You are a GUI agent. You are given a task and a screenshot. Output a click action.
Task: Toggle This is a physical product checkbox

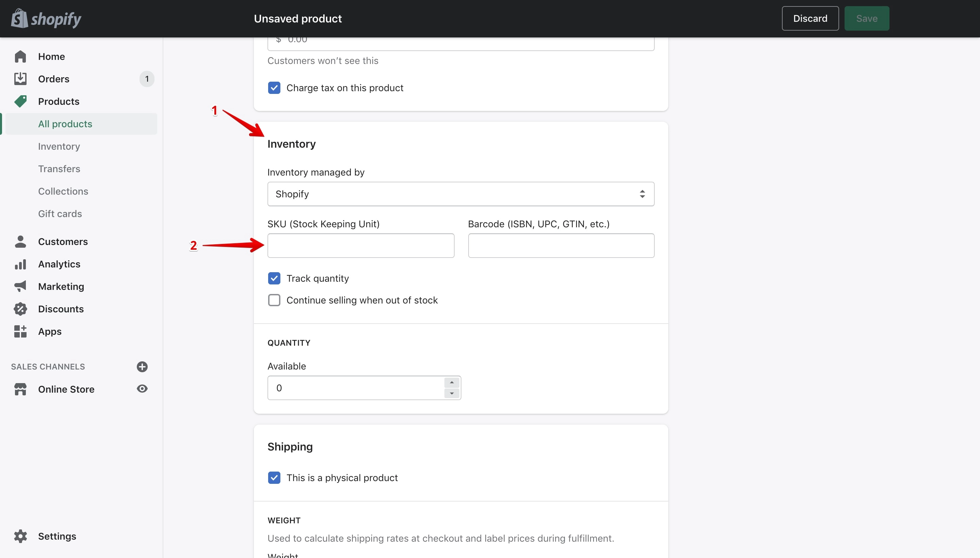pyautogui.click(x=274, y=477)
